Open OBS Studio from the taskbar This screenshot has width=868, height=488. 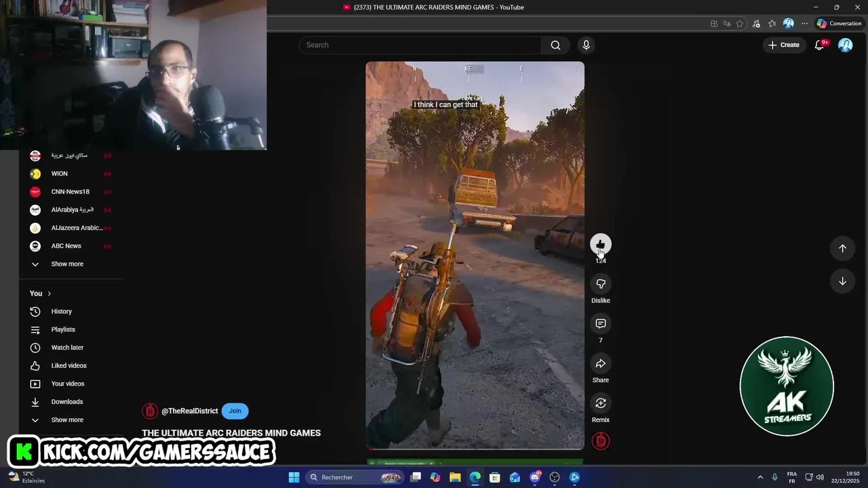pos(555,477)
